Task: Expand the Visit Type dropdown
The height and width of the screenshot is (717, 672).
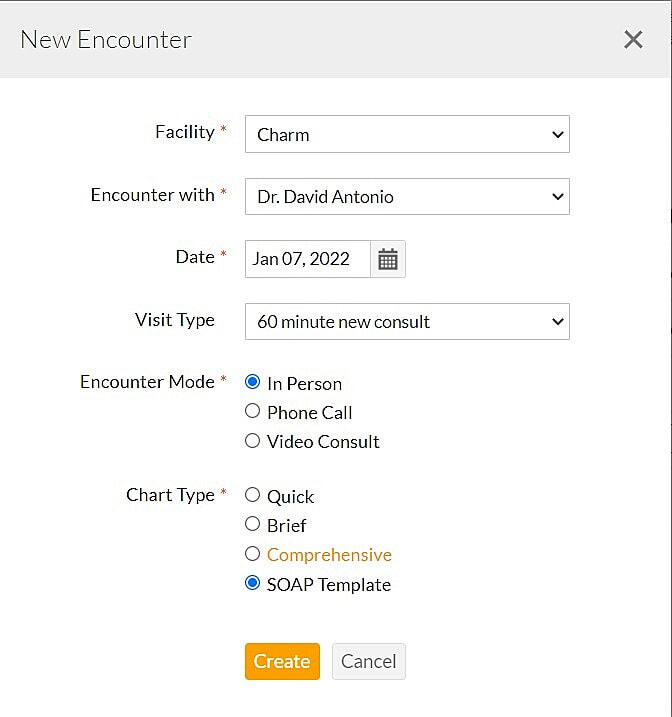Action: (x=407, y=322)
